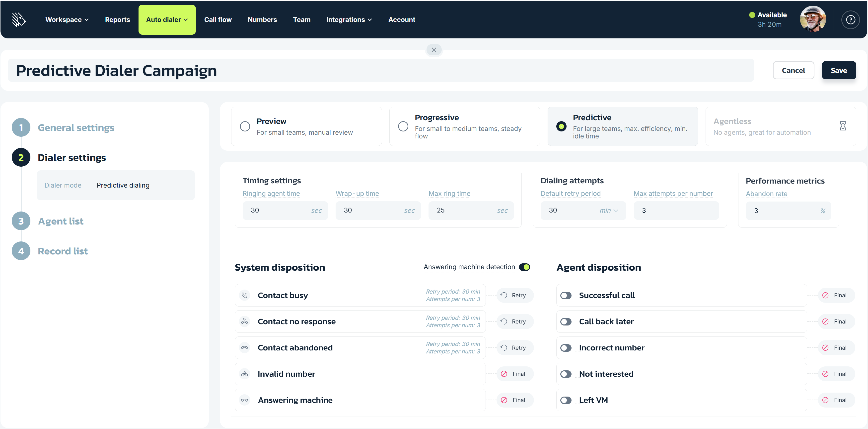868x429 pixels.
Task: Click the Available 3h 20m status
Action: coord(768,19)
